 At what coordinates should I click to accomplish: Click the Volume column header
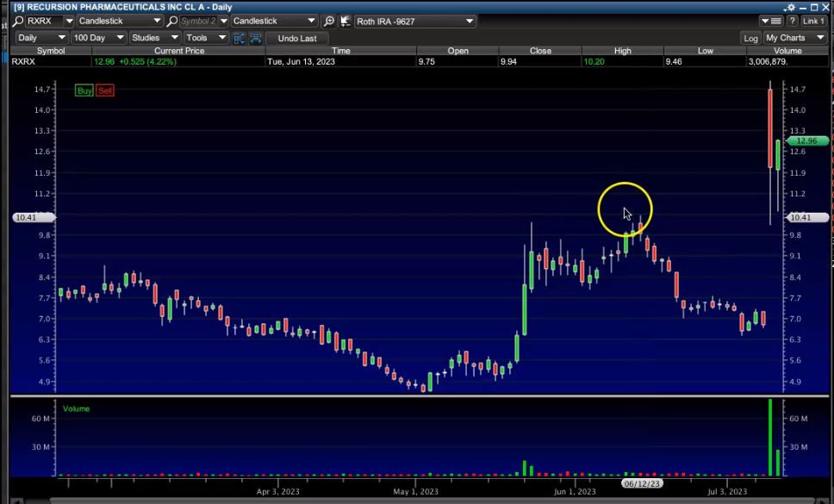click(787, 51)
